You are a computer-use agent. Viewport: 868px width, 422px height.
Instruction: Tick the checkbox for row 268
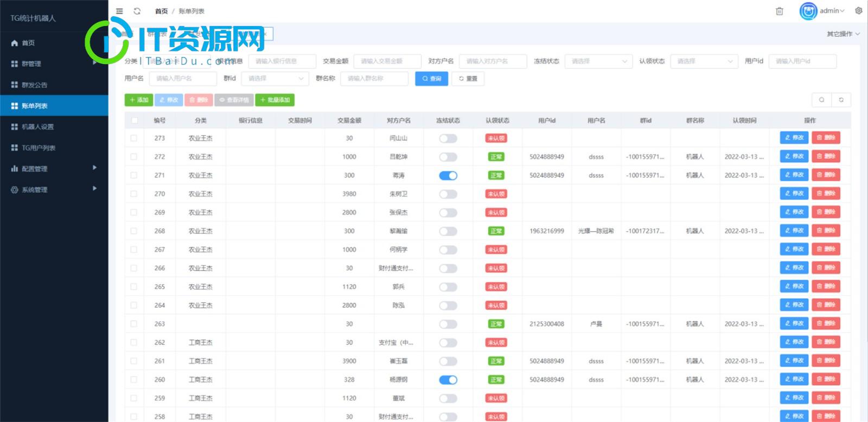coord(134,231)
